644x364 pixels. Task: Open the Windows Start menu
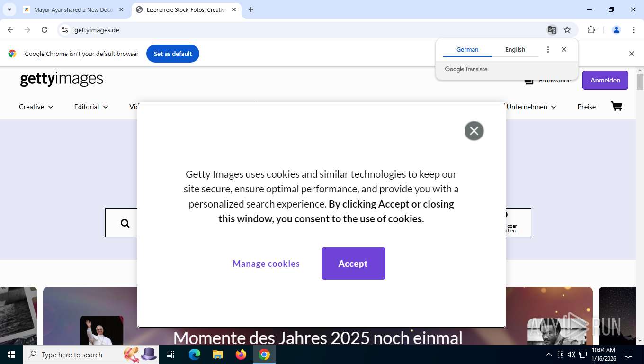click(x=11, y=355)
